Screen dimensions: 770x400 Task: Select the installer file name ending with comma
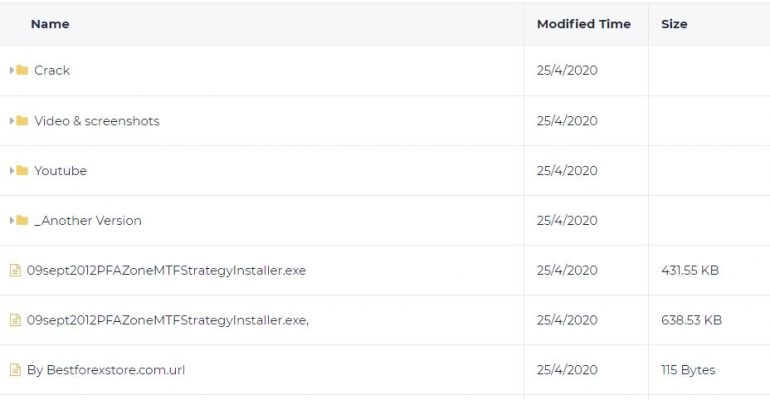point(168,320)
